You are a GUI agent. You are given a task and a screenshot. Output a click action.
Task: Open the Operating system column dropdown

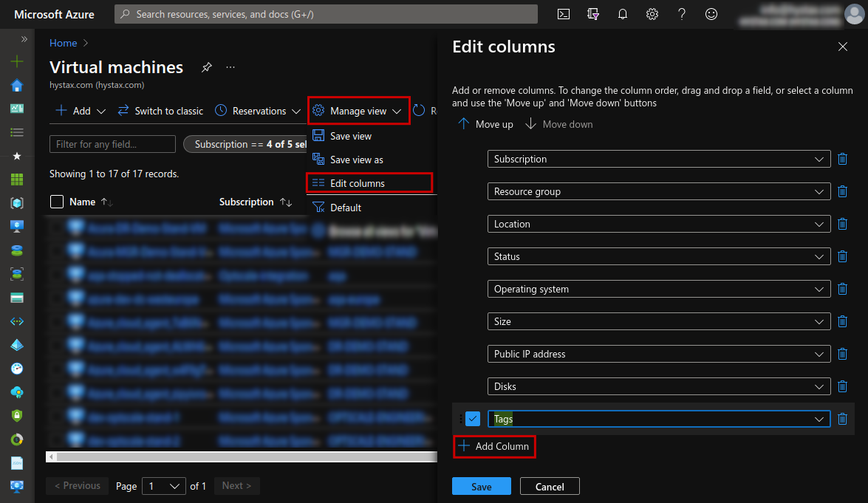tap(659, 290)
